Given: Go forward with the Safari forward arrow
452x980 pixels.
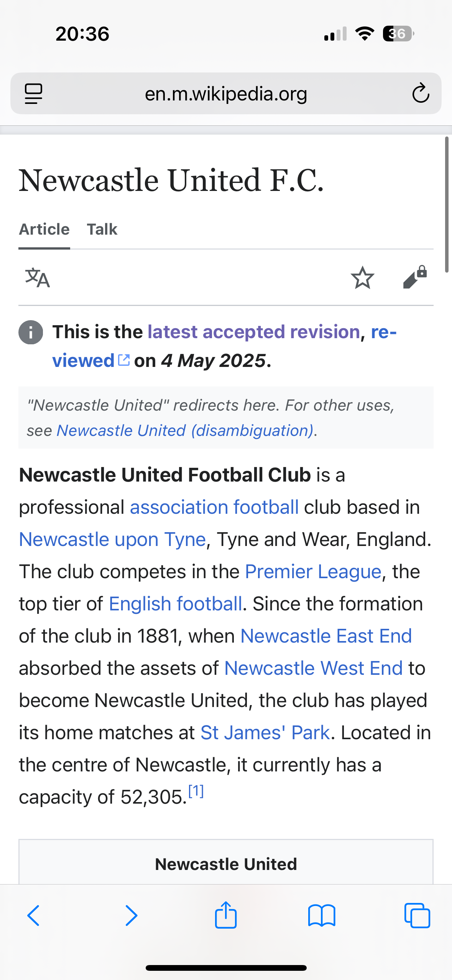Looking at the screenshot, I should tap(131, 916).
